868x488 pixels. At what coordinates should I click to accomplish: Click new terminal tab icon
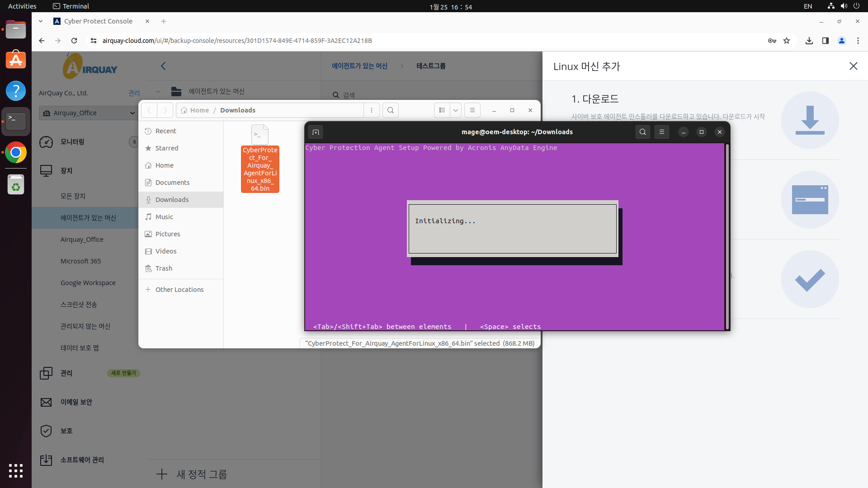pos(316,132)
